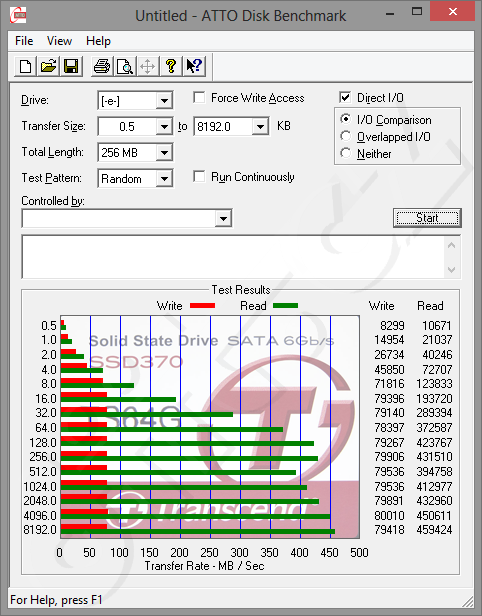Click the status bar text For Help, press F1
The image size is (482, 616).
(56, 600)
